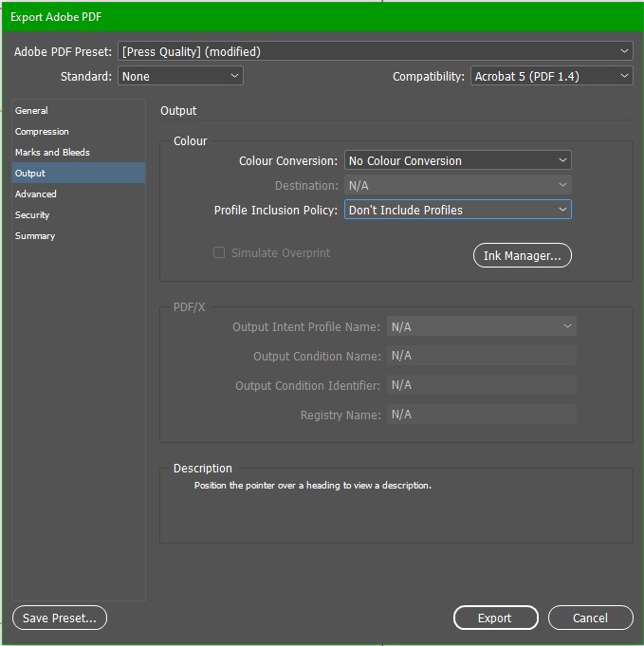Cancel the PDF export dialog
The image size is (644, 646).
point(590,618)
